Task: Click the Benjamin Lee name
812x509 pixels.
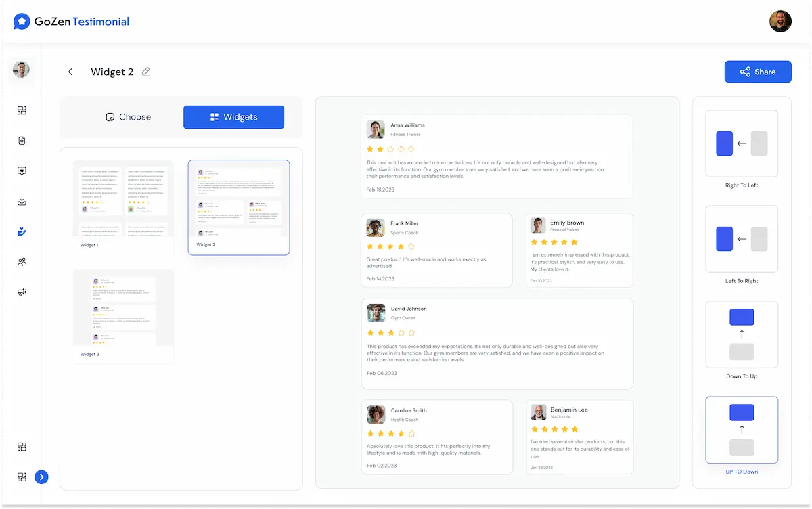Action: coord(569,410)
